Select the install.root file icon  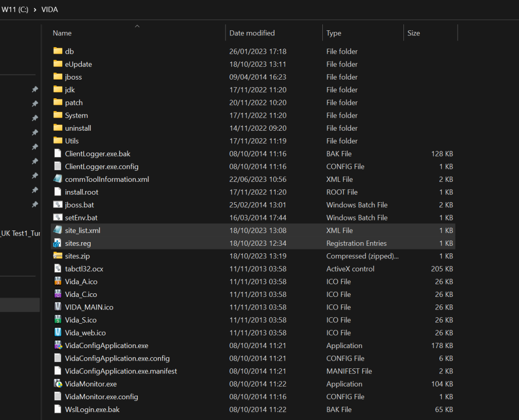[58, 192]
